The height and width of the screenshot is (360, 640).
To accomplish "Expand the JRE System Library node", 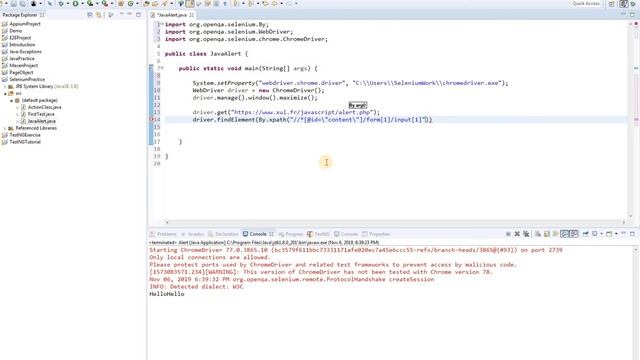I will (5, 87).
